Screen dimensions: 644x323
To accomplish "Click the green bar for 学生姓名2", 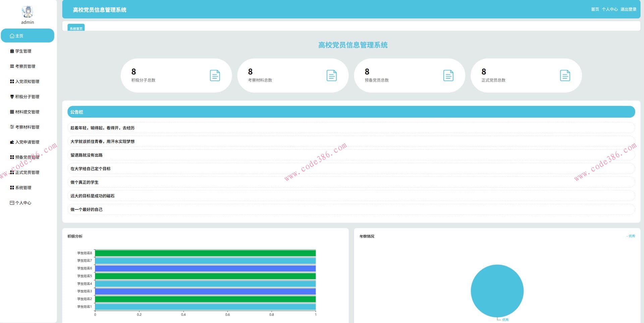I will coord(205,299).
